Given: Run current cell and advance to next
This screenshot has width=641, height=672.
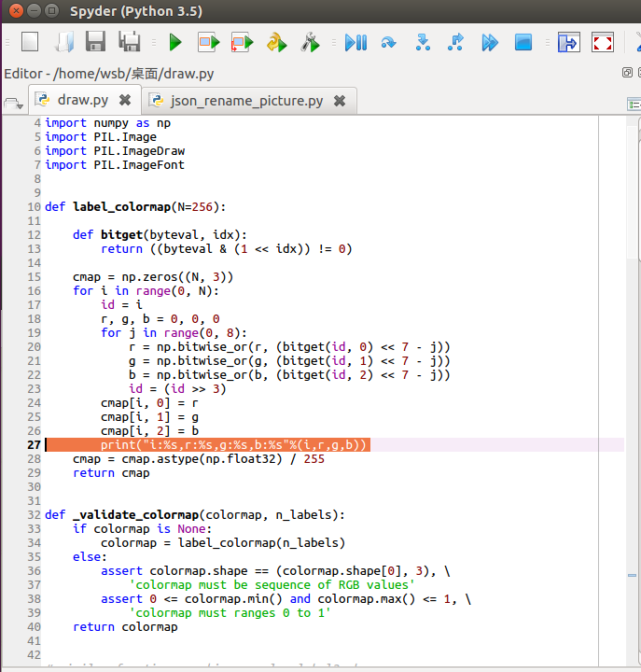Looking at the screenshot, I should 242,42.
